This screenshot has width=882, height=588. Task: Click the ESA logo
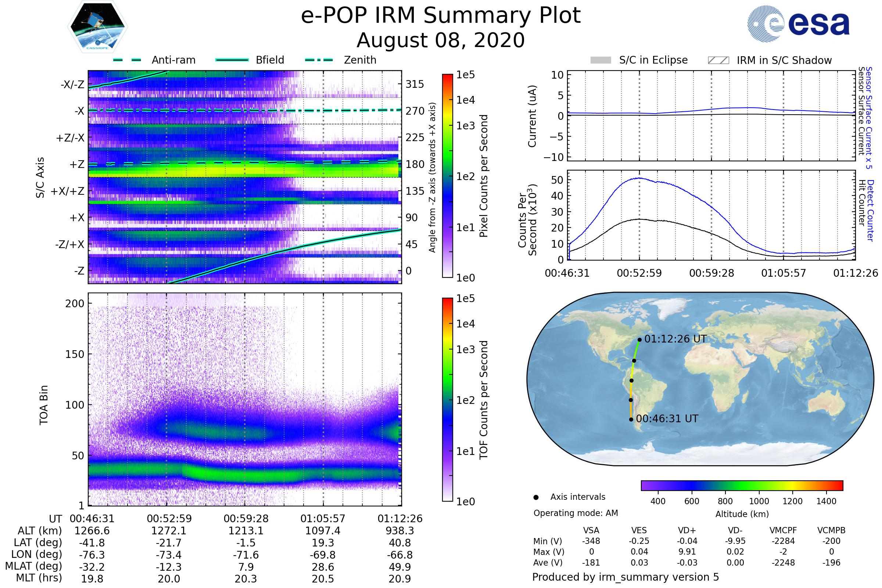click(799, 24)
